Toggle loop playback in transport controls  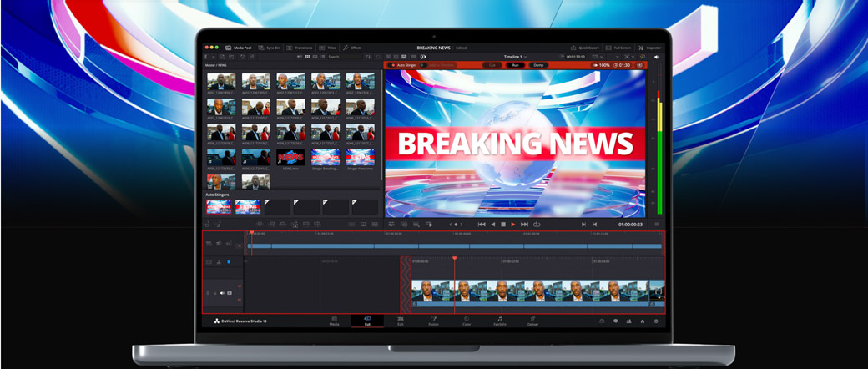click(537, 224)
